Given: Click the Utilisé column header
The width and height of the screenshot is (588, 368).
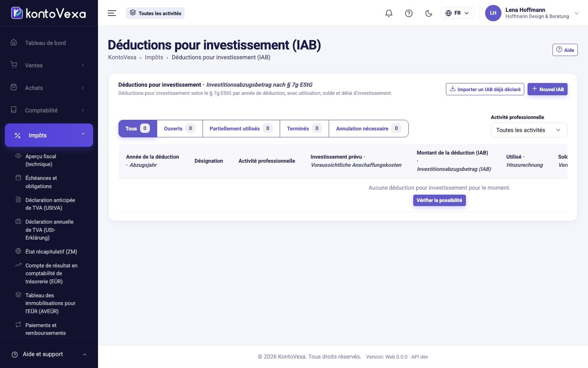Looking at the screenshot, I should tap(525, 161).
